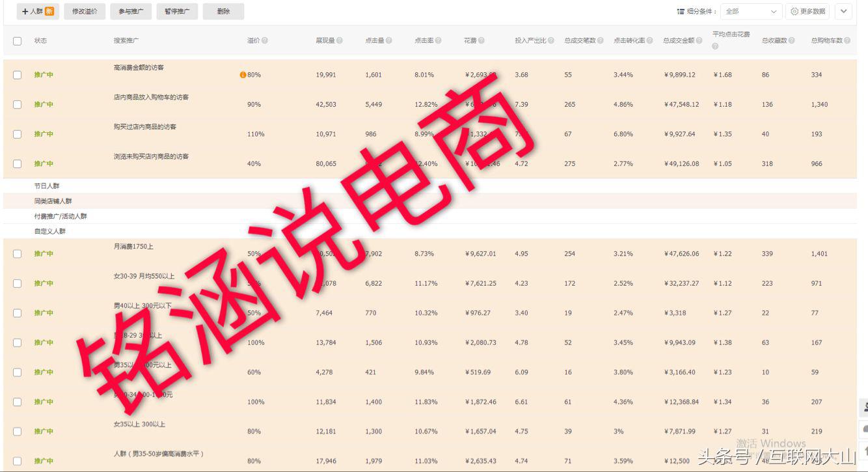This screenshot has width=868, height=472.
Task: Check the 月消费1750上 row checkbox
Action: click(18, 253)
